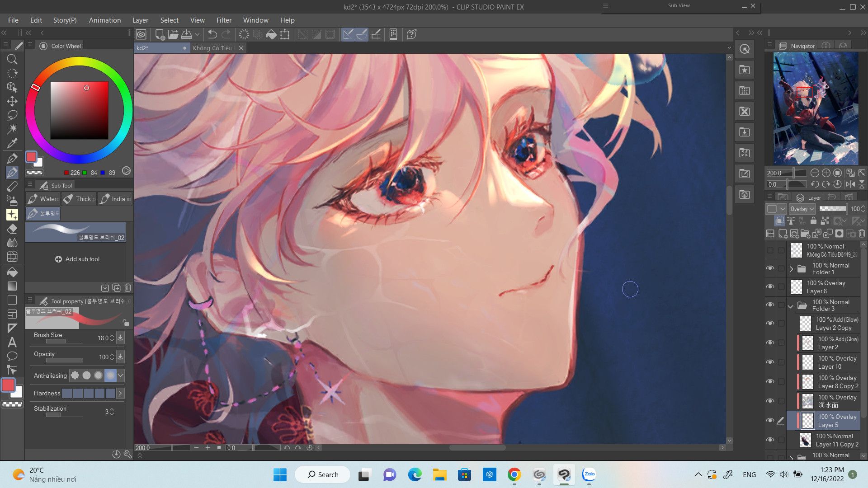Open the Filter menu

click(224, 20)
